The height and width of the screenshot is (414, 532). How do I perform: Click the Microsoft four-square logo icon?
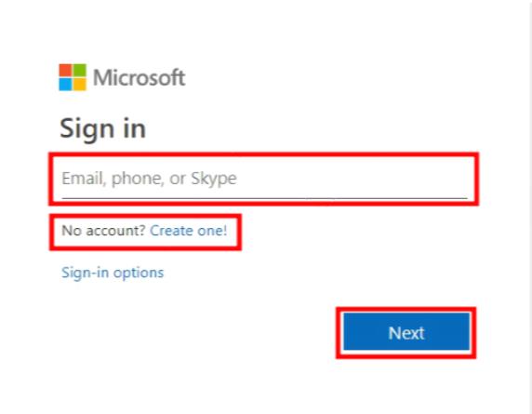(73, 77)
